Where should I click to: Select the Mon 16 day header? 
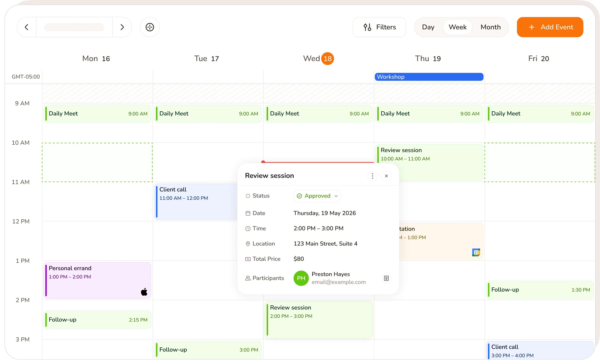[96, 58]
